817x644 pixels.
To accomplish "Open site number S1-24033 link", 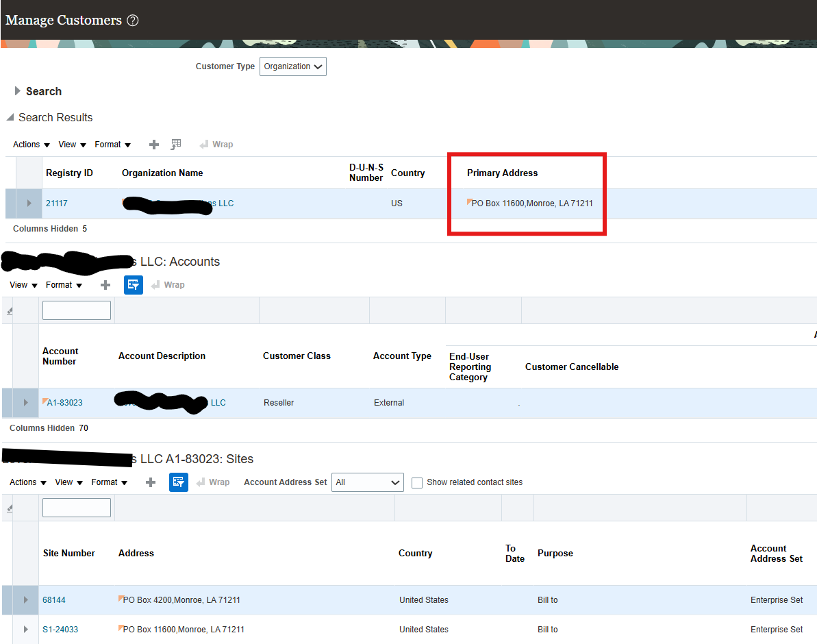I will (60, 630).
